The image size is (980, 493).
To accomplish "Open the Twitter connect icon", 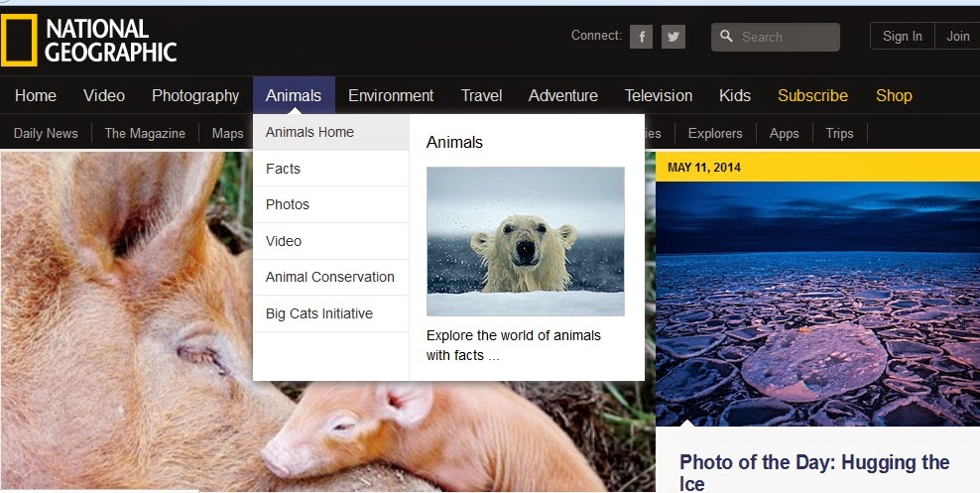I will [x=674, y=37].
